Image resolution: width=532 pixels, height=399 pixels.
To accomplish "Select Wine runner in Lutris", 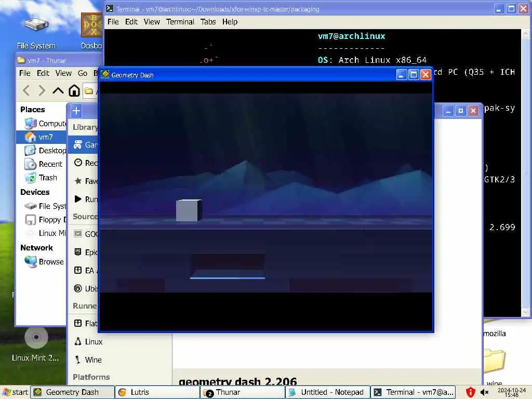I will [x=88, y=360].
